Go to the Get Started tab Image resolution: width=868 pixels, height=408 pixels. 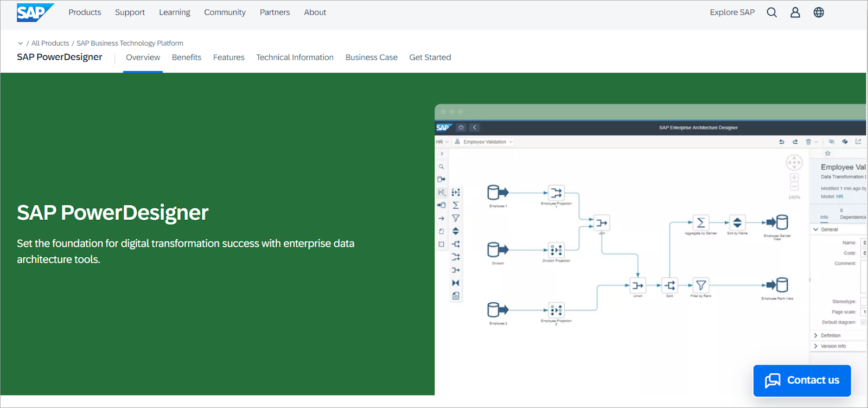pyautogui.click(x=430, y=58)
